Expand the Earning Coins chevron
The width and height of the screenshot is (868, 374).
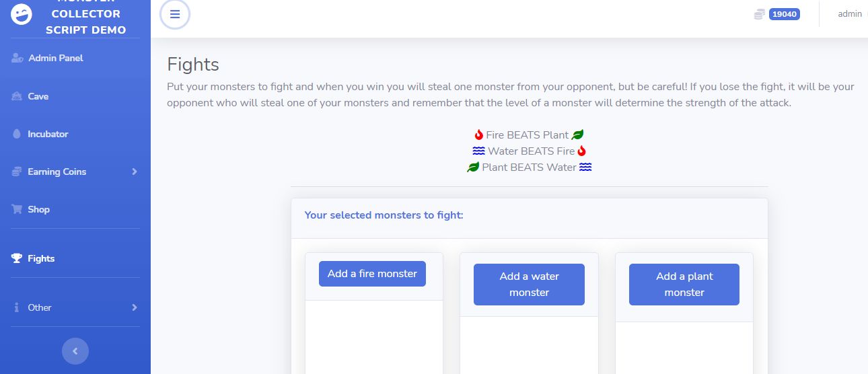[x=135, y=172]
